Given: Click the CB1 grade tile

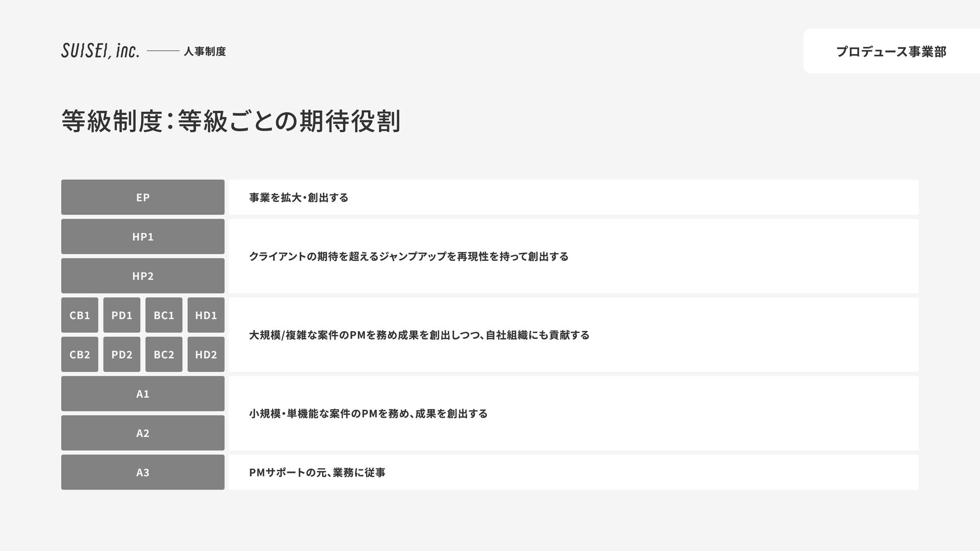Looking at the screenshot, I should click(80, 315).
